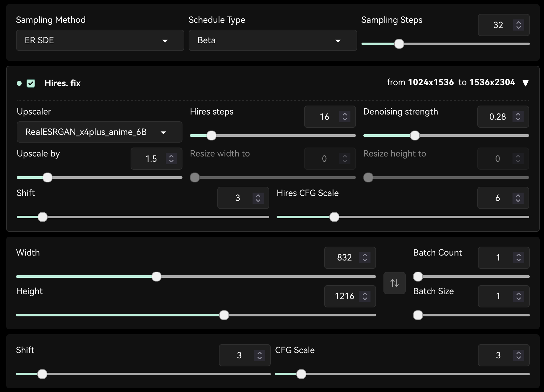The image size is (544, 392).
Task: Click the Hires CFG Scale number field
Action: pyautogui.click(x=503, y=198)
